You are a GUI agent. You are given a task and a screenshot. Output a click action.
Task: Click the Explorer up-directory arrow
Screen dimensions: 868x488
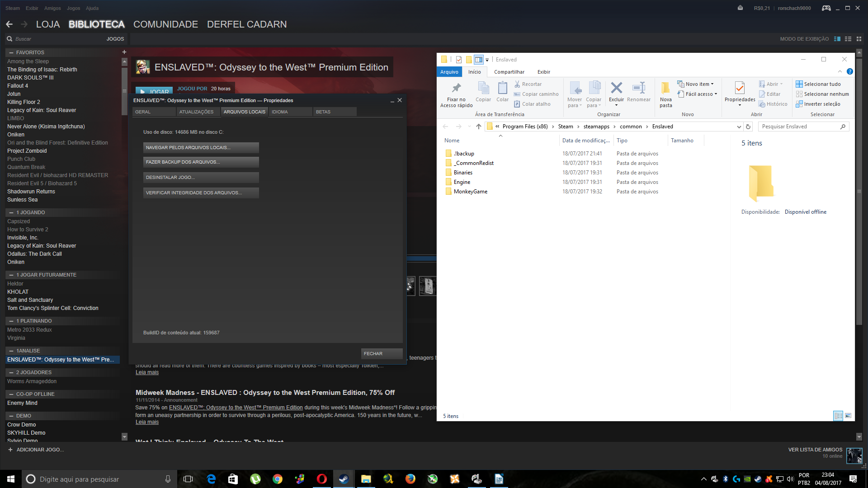478,127
